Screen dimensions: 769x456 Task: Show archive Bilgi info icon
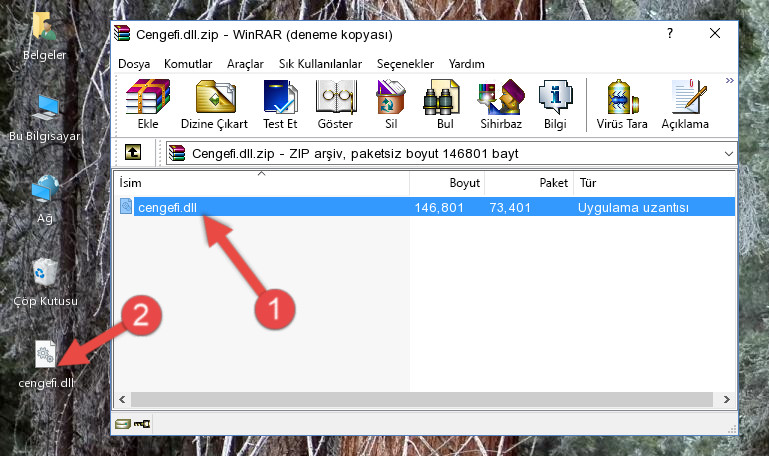tap(555, 104)
